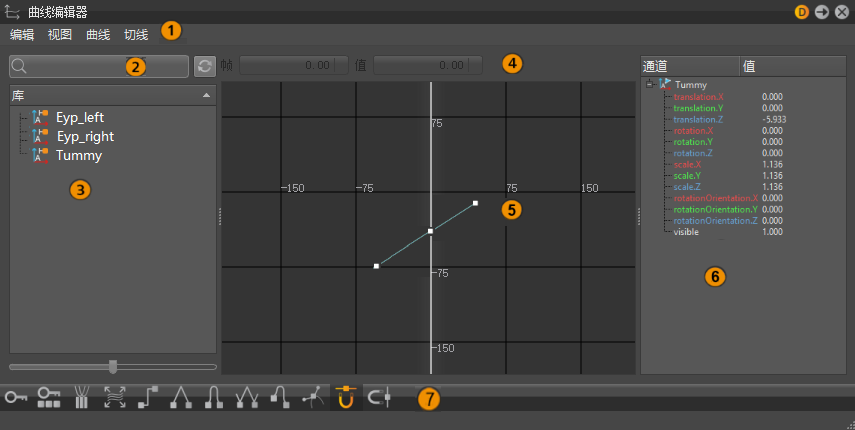
Task: Select the rotationOrientation.Z channel
Action: pos(715,221)
